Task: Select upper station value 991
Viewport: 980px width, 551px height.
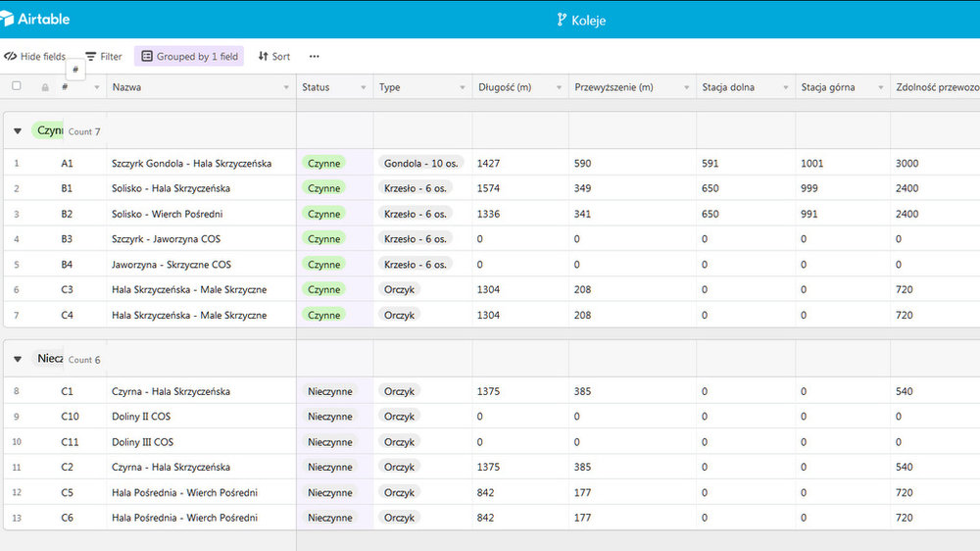Action: [809, 214]
